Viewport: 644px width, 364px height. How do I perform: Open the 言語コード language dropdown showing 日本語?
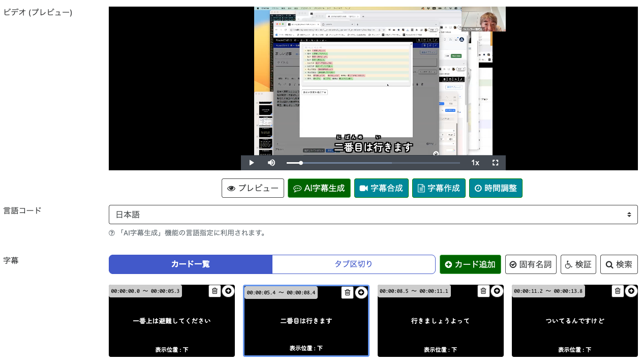coord(373,214)
